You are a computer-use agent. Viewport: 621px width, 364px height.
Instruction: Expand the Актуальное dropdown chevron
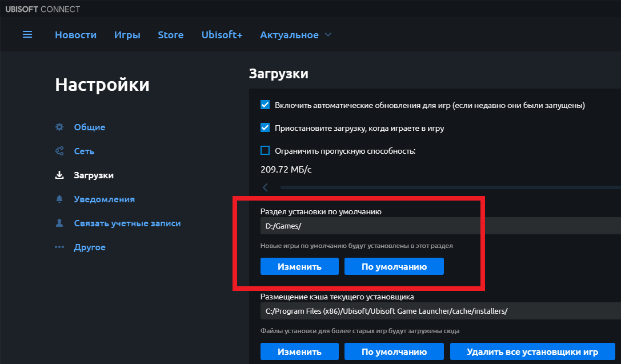(x=328, y=35)
